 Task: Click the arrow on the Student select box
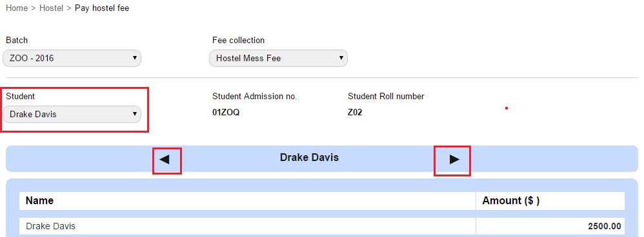(x=135, y=113)
